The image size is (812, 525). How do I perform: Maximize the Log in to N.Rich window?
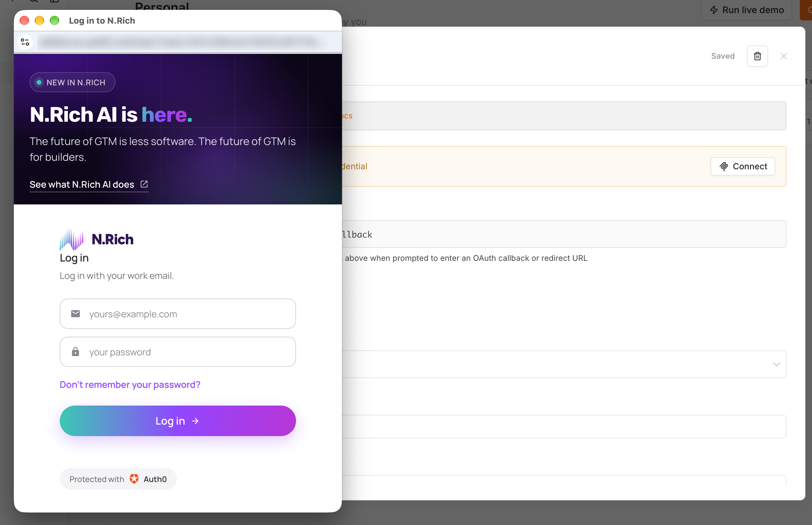coord(54,20)
